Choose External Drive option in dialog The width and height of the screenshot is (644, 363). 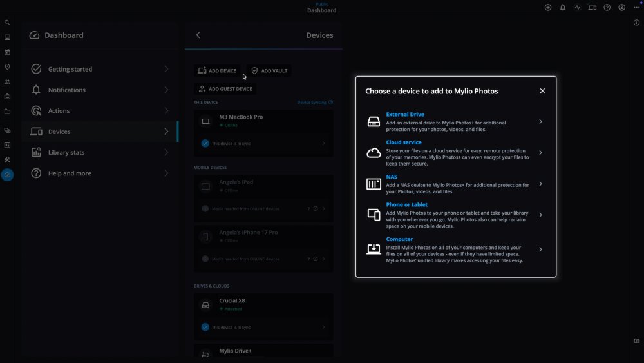pos(455,122)
